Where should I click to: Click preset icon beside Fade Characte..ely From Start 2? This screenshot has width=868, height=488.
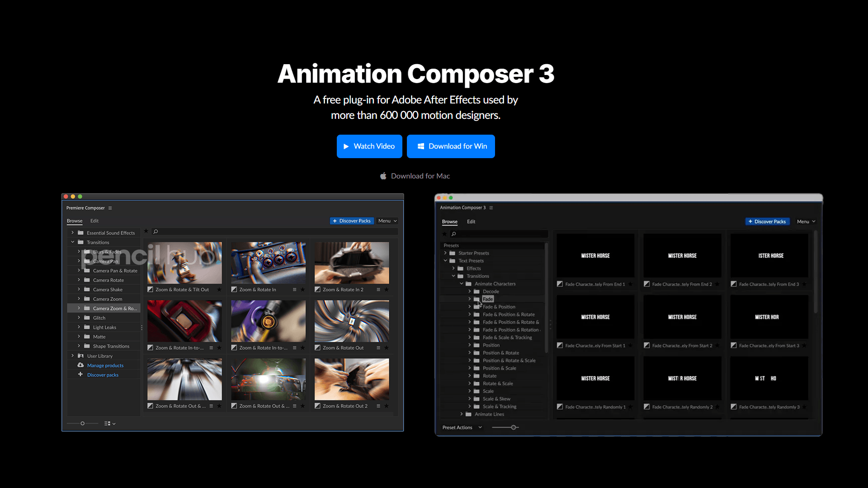pos(647,346)
